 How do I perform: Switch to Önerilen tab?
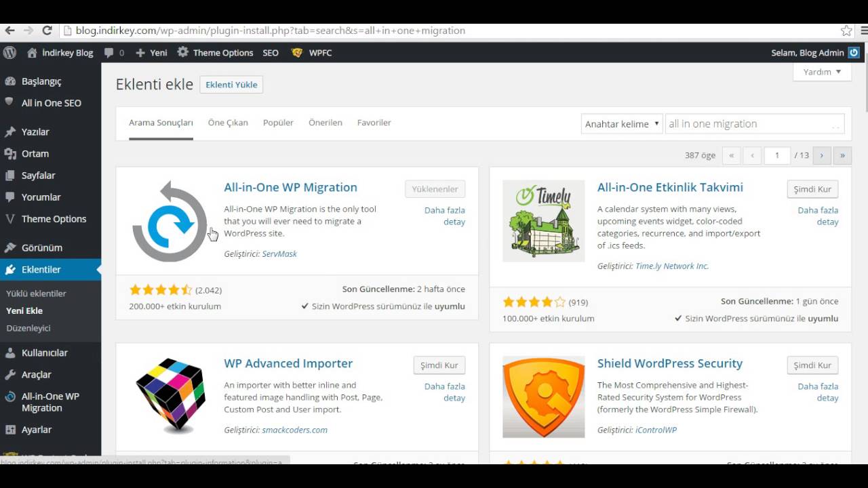pyautogui.click(x=325, y=123)
